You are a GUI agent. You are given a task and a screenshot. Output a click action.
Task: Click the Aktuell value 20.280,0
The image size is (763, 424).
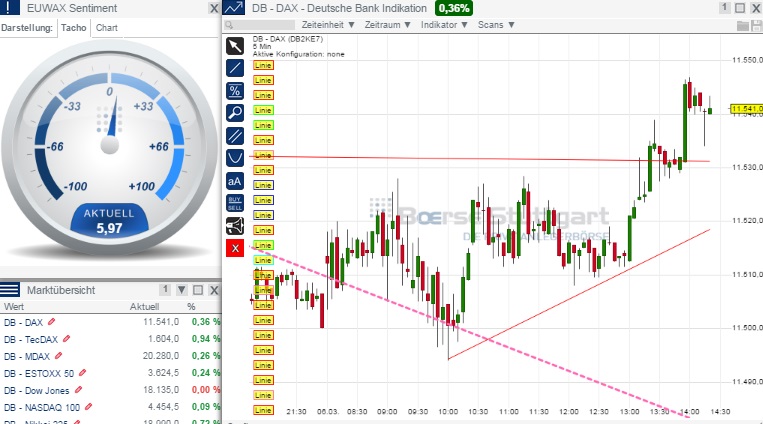click(x=161, y=356)
